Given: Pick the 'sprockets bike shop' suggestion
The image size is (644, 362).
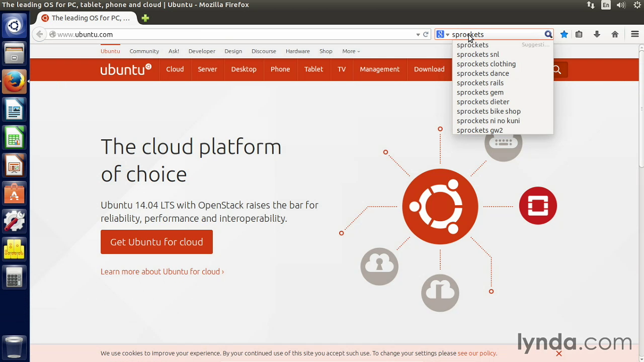Looking at the screenshot, I should click(x=503, y=111).
